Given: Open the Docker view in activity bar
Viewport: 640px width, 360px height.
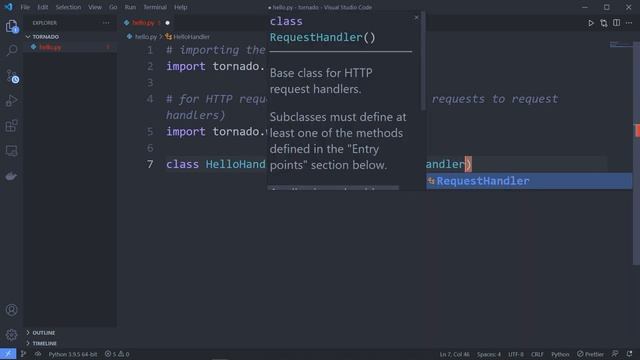Looking at the screenshot, I should (x=11, y=176).
